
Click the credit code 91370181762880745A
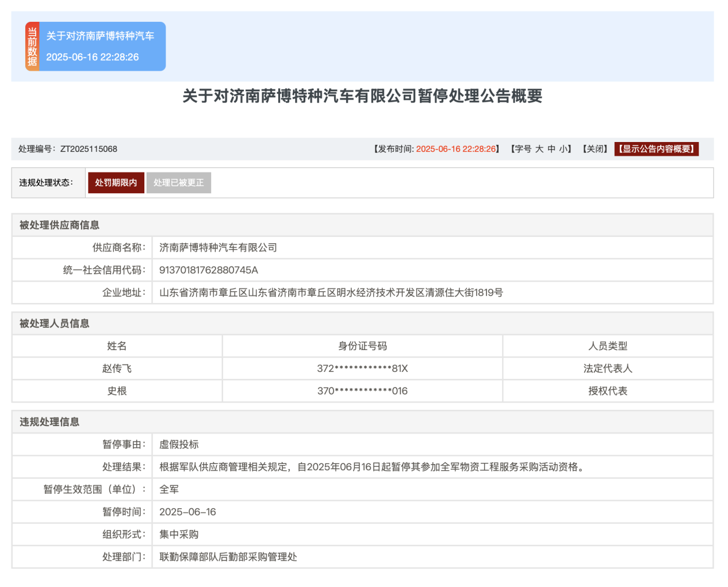coord(208,270)
